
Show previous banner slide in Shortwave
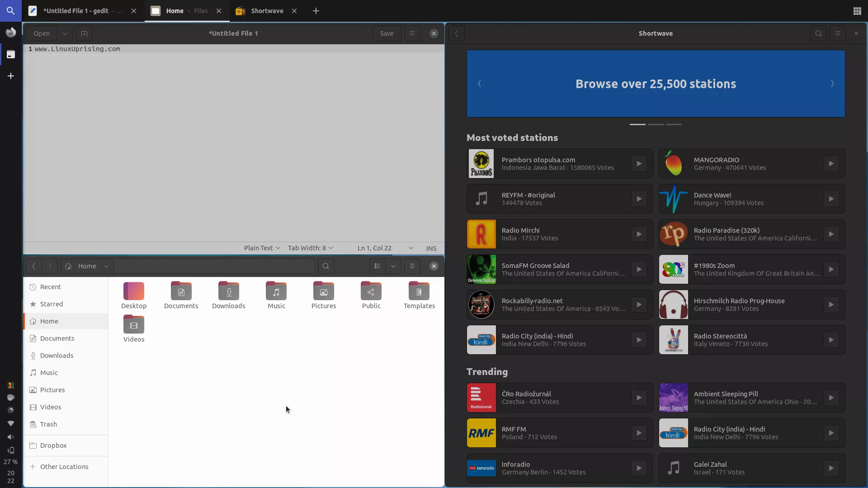(480, 84)
